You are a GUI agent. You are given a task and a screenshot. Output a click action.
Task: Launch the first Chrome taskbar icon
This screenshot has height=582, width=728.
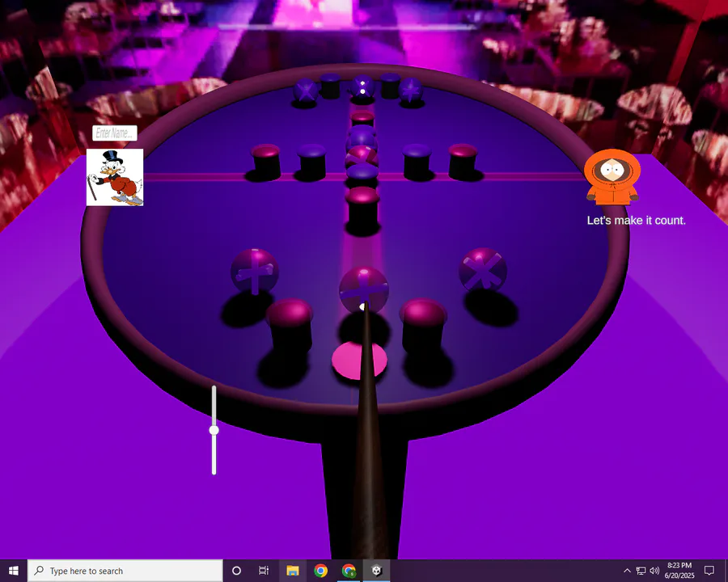pyautogui.click(x=320, y=571)
